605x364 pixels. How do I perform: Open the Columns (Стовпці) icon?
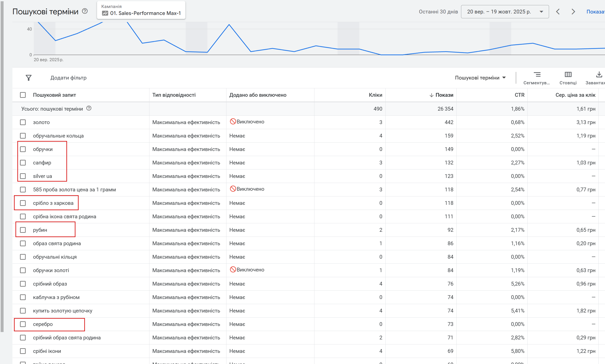click(x=568, y=75)
